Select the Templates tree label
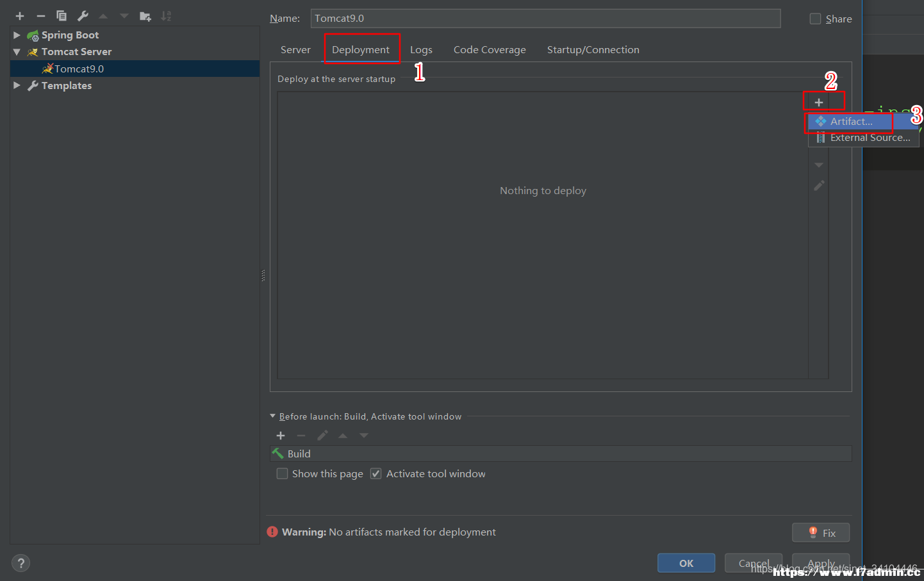This screenshot has height=581, width=924. (x=67, y=86)
